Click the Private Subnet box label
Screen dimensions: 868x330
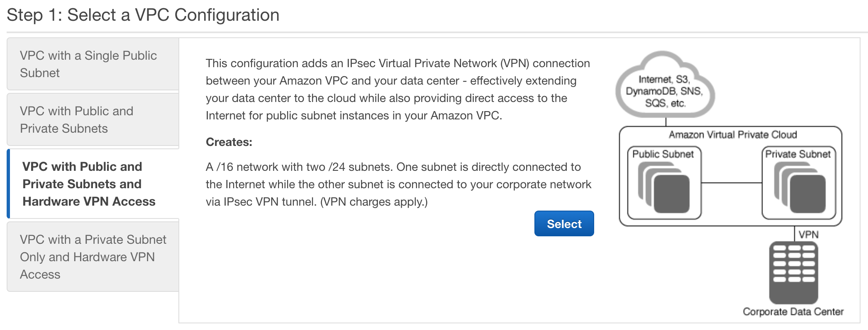pos(798,154)
